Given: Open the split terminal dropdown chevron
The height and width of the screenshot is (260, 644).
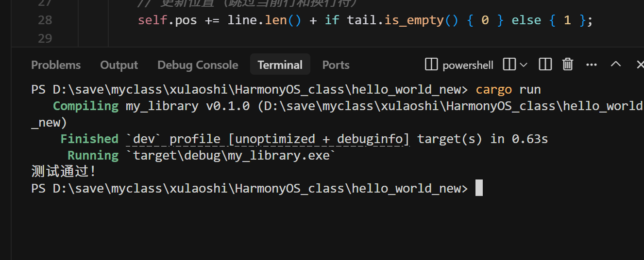Looking at the screenshot, I should pyautogui.click(x=524, y=64).
